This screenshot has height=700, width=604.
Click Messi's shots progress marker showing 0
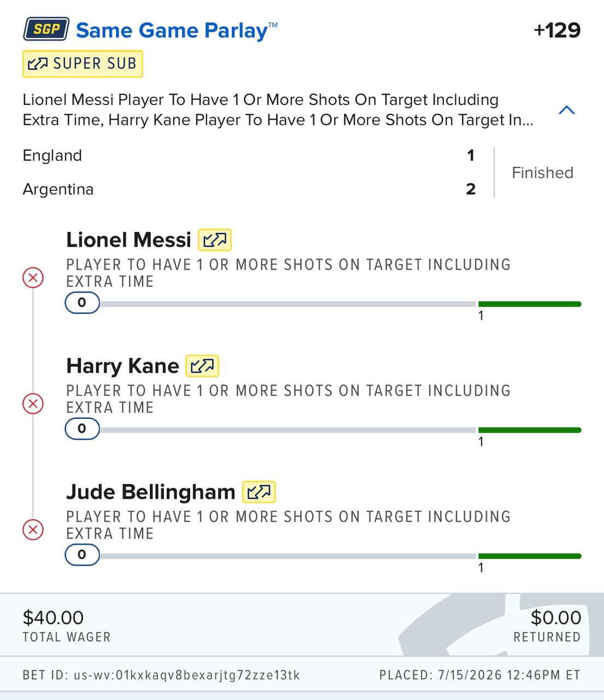[82, 302]
